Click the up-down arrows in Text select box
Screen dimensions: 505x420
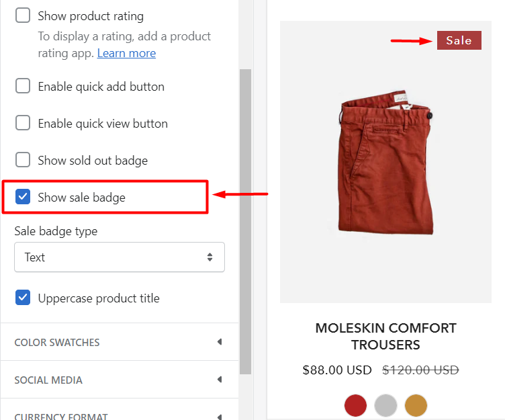tap(210, 257)
